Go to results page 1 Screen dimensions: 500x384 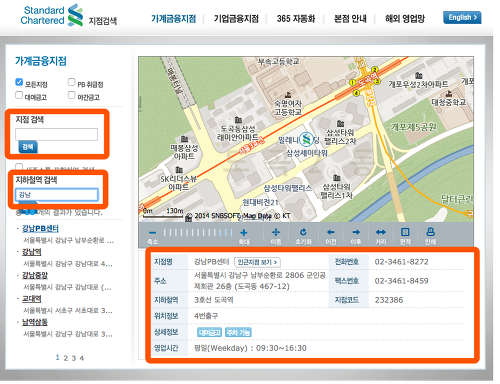57,358
